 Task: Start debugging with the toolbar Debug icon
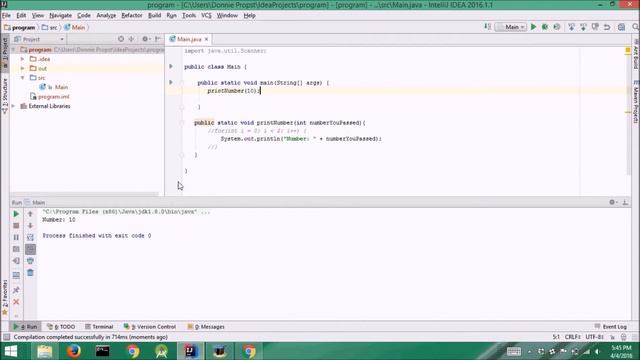click(544, 27)
